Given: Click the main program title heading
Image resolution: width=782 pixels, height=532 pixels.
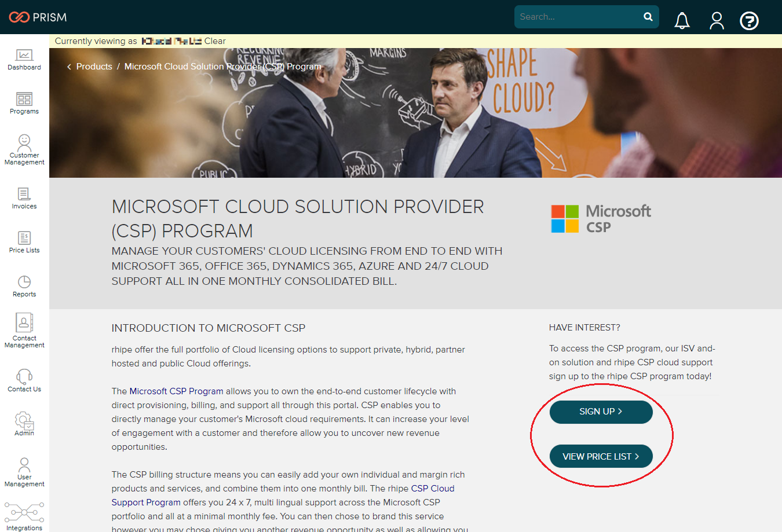Looking at the screenshot, I should [x=298, y=218].
